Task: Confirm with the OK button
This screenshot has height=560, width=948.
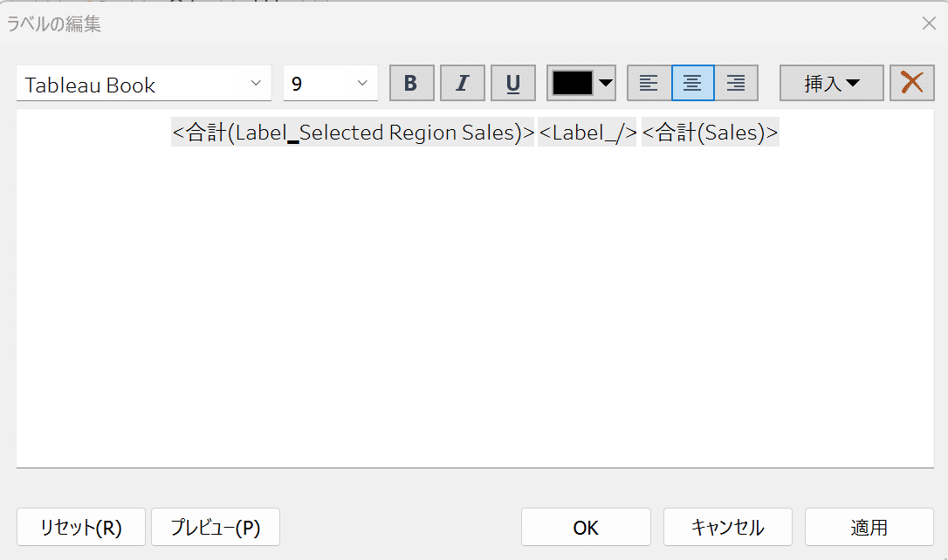Action: pyautogui.click(x=586, y=527)
